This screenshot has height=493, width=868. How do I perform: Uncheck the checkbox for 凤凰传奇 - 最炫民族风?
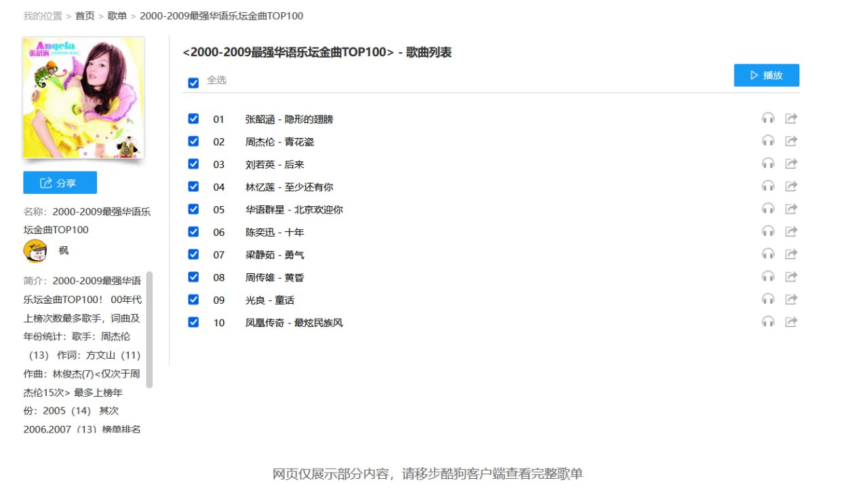point(193,321)
